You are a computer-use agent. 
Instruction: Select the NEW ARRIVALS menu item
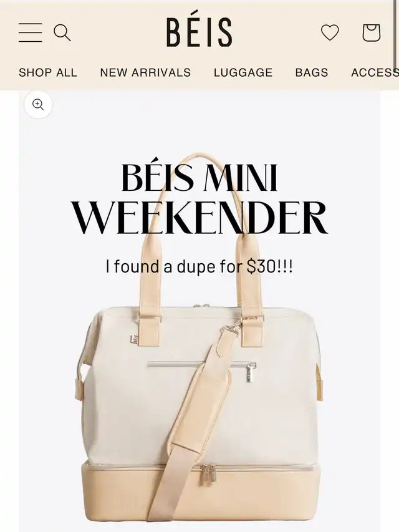(x=145, y=72)
